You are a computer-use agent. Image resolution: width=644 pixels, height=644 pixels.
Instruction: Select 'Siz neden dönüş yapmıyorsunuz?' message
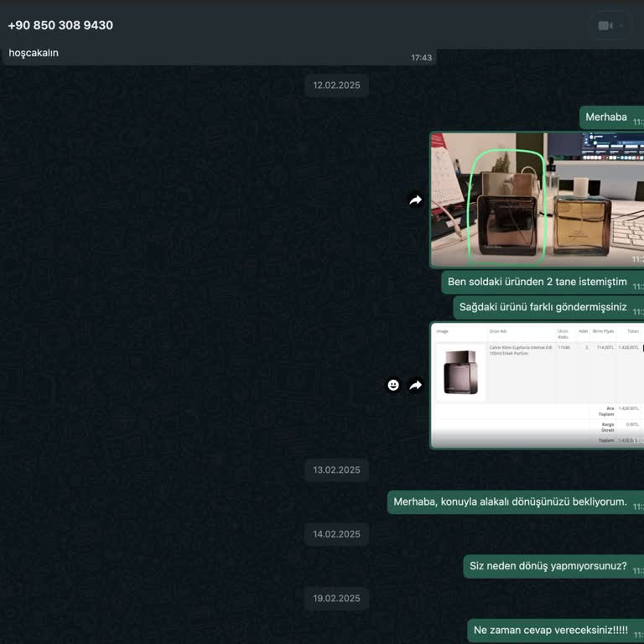[553, 566]
